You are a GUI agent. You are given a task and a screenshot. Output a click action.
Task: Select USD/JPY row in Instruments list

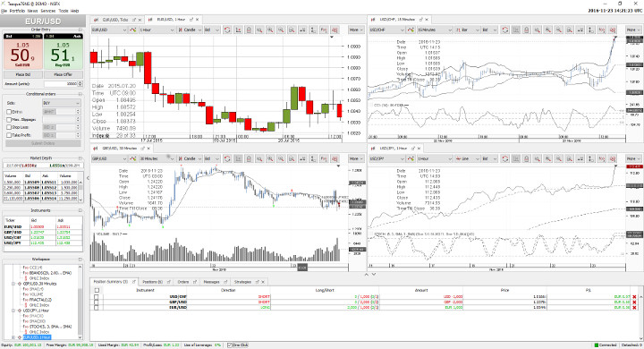coord(43,243)
